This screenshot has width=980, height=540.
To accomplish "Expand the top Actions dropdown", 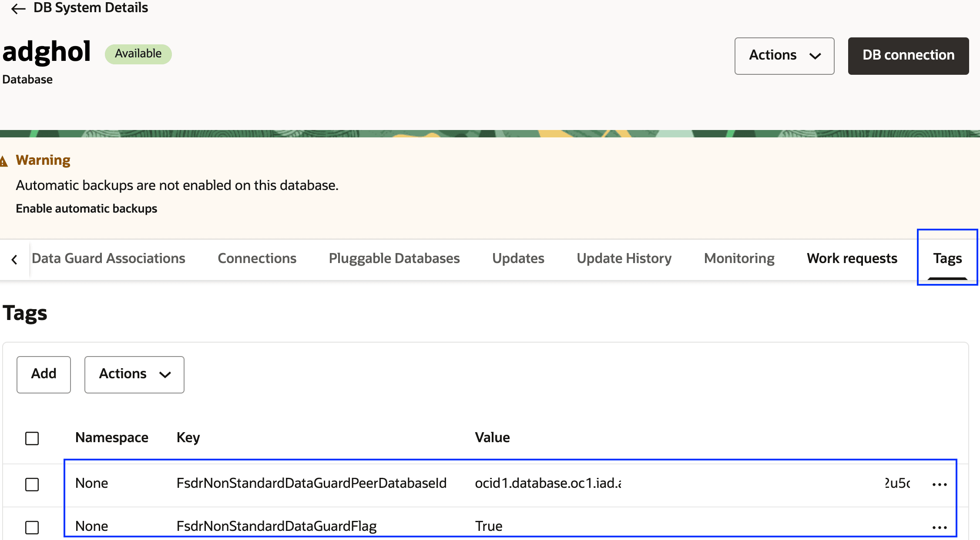I will [784, 56].
